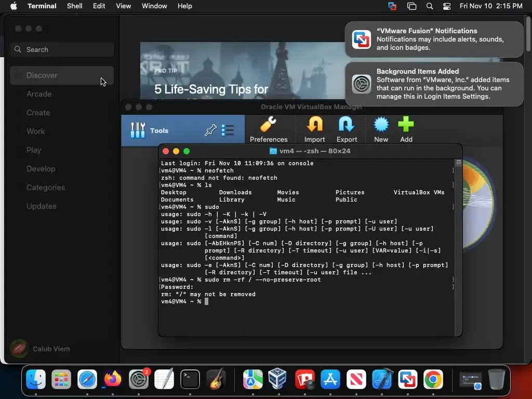Launch Firefox from the Dock
532x399 pixels.
[113, 379]
